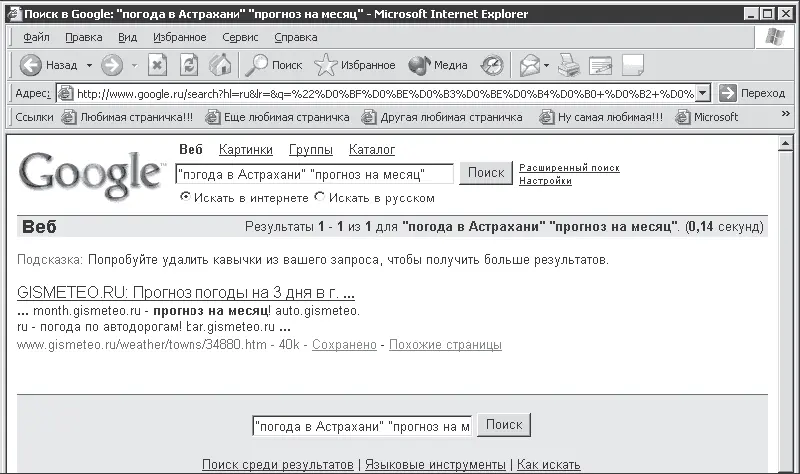The image size is (800, 474).
Task: Minimize the Internet Explorer window
Action: (751, 14)
